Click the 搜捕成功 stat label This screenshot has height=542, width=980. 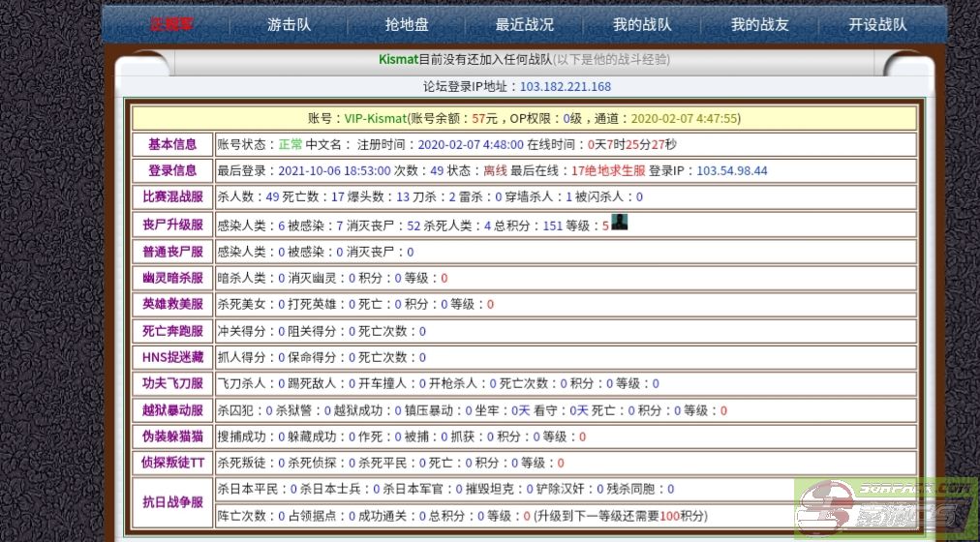coord(242,437)
